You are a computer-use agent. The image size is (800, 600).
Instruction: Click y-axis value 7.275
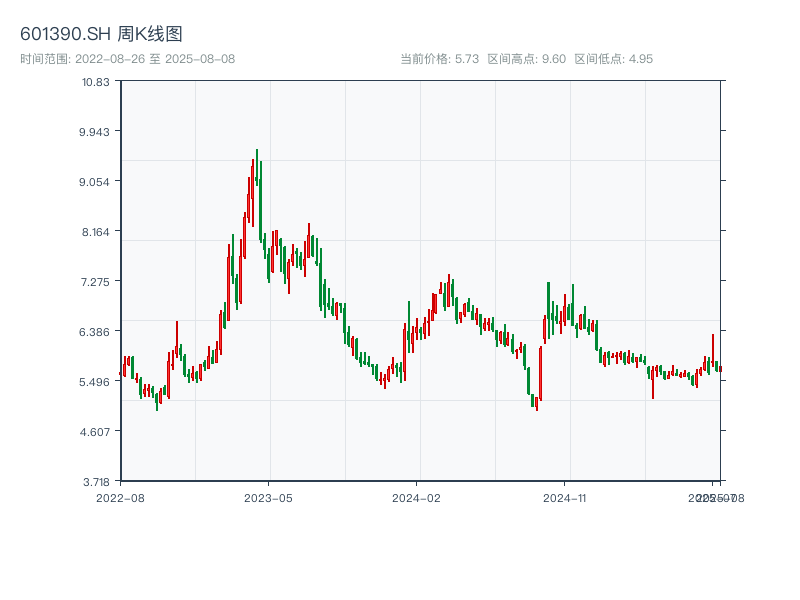pyautogui.click(x=95, y=282)
